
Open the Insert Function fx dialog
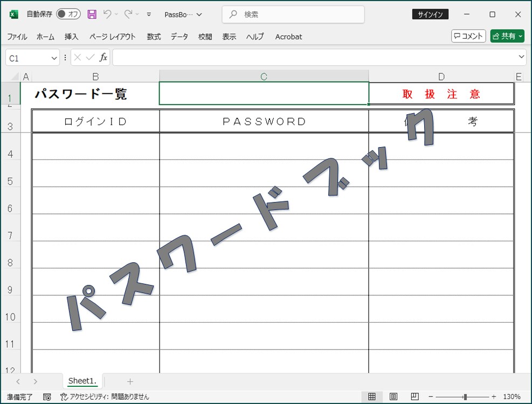pos(103,58)
